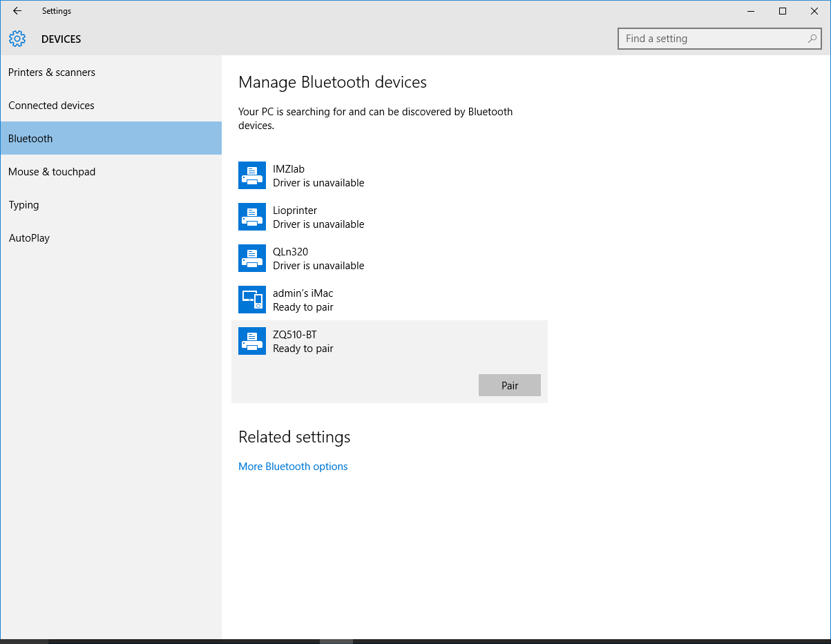
Task: Open Printers & scanners section
Action: click(x=52, y=72)
